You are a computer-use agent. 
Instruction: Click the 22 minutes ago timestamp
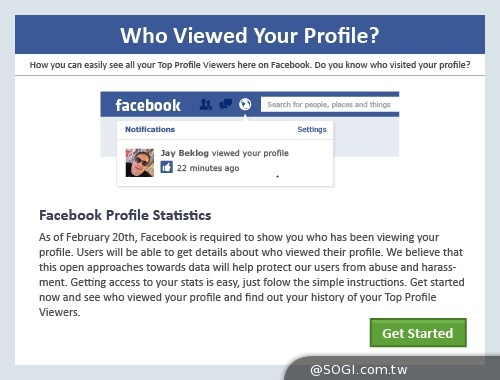[208, 168]
